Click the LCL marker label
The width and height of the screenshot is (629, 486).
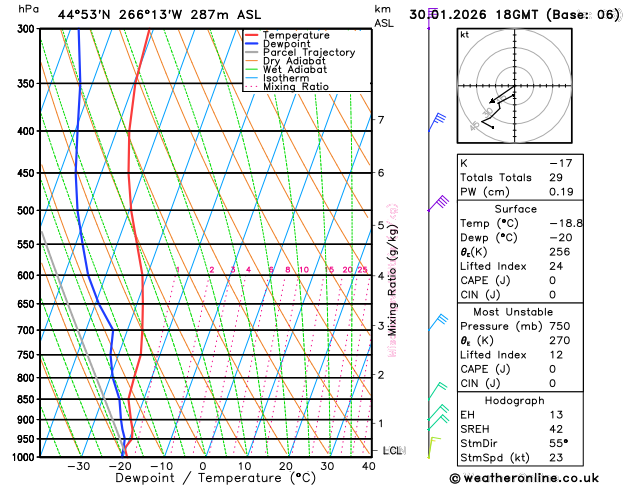point(393,451)
